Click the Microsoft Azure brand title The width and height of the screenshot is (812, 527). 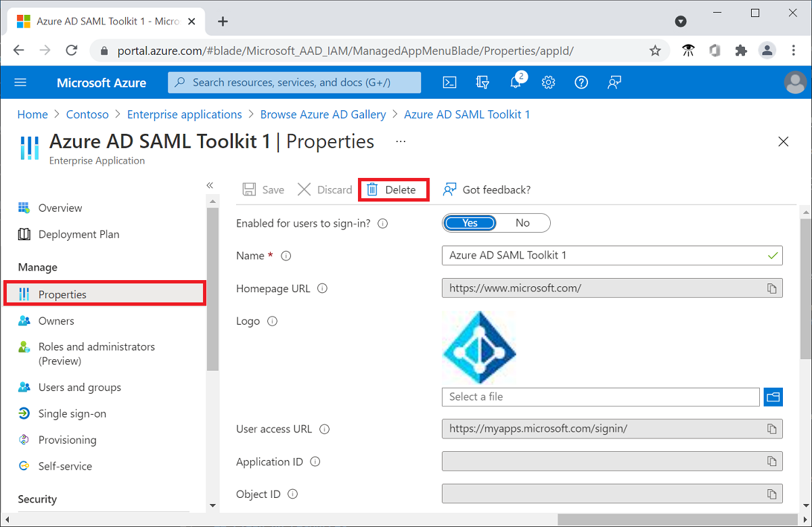coord(101,83)
